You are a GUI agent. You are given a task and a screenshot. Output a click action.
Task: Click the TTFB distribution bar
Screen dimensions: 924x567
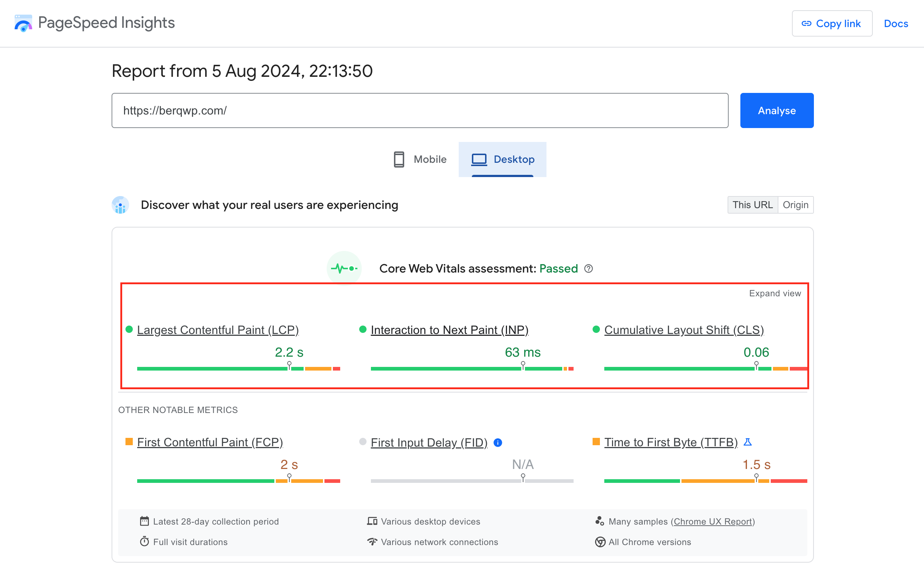(x=706, y=481)
